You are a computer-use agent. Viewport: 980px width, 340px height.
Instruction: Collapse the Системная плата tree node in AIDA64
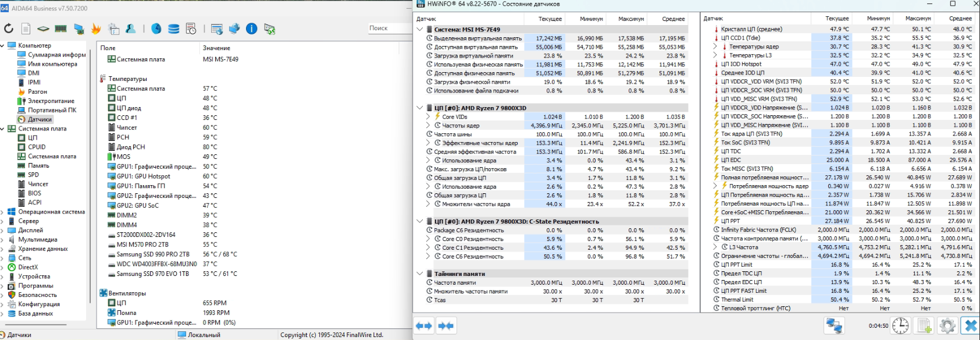pos(2,129)
